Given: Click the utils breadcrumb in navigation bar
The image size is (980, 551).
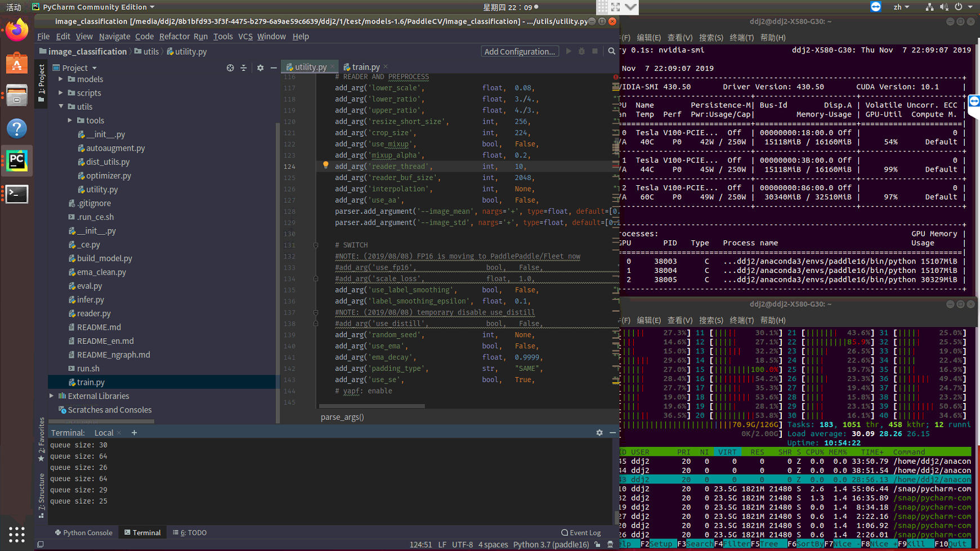Looking at the screenshot, I should coord(147,51).
